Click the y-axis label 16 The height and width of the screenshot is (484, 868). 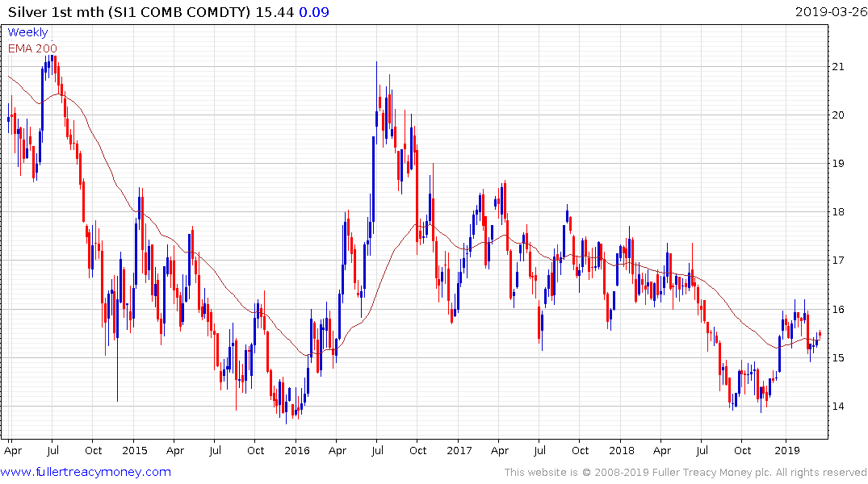pyautogui.click(x=838, y=309)
